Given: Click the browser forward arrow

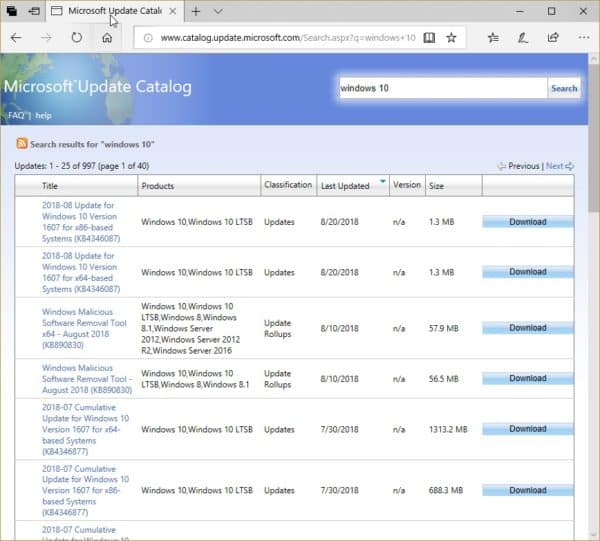Looking at the screenshot, I should 46,37.
